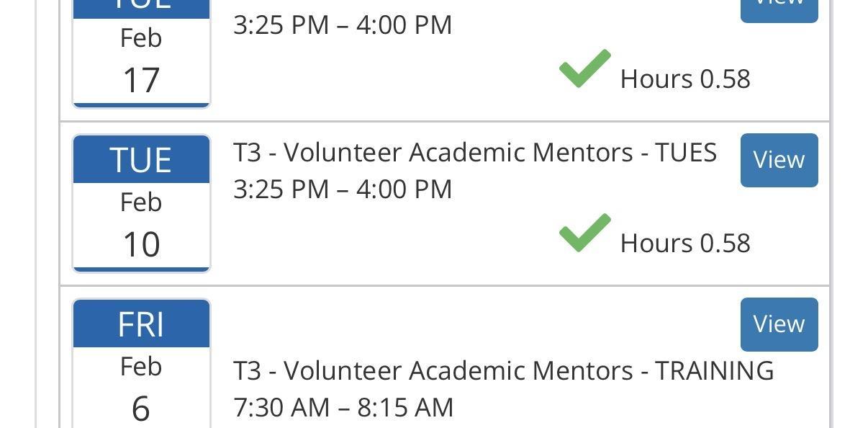Viewport: 868px width, 428px height.
Task: Click the 7:30 AM – 8:15 AM time range
Action: (343, 407)
